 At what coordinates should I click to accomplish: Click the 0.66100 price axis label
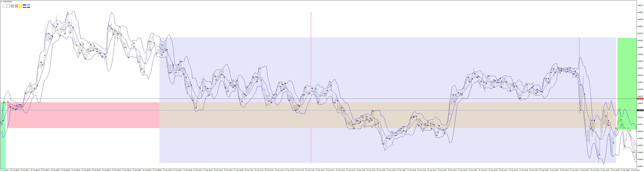(640, 131)
